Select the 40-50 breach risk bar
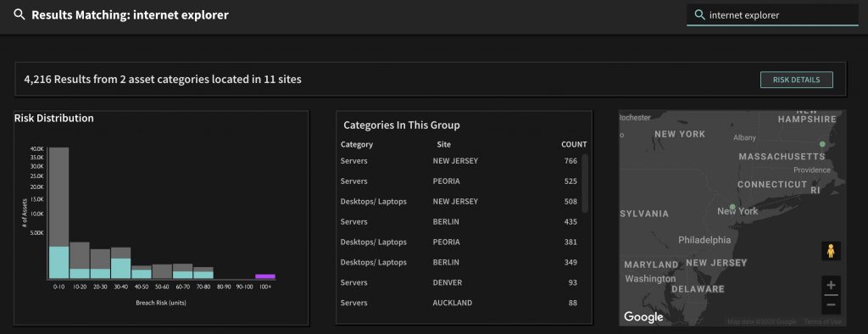Screen dimensions: 868x334 click(x=142, y=272)
